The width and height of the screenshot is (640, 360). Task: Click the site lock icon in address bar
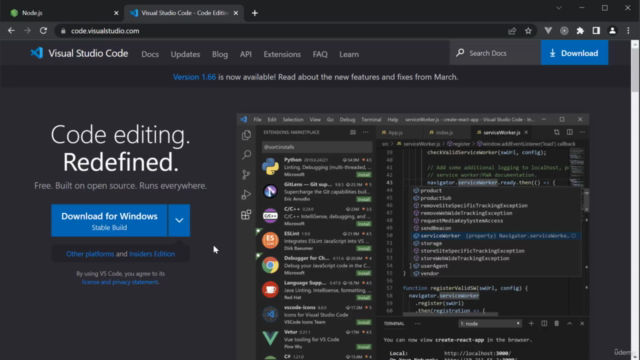[x=63, y=31]
